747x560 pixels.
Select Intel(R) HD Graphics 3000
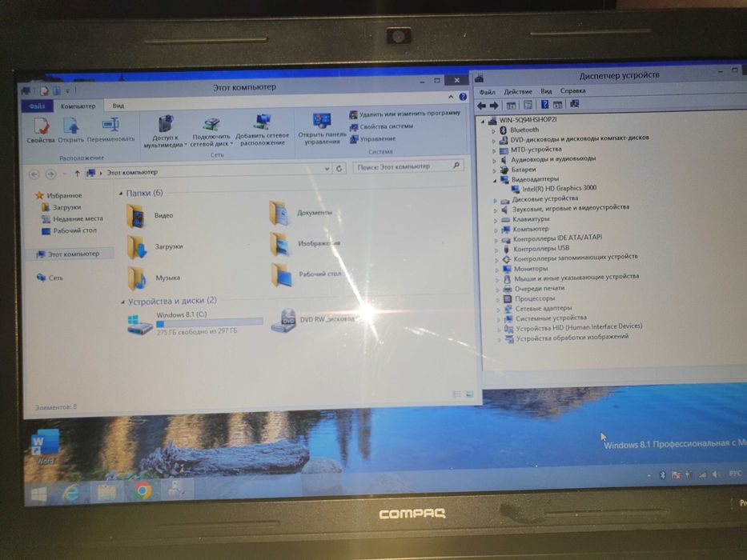pos(553,188)
